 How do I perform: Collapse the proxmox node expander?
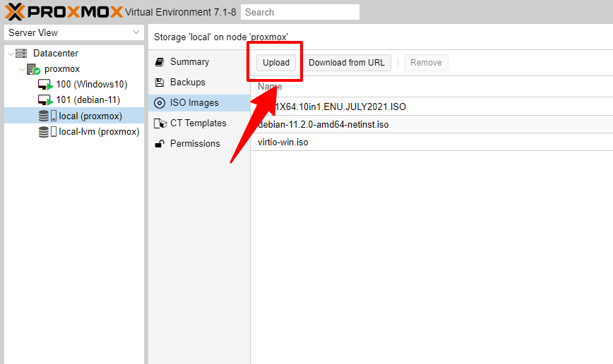point(22,69)
